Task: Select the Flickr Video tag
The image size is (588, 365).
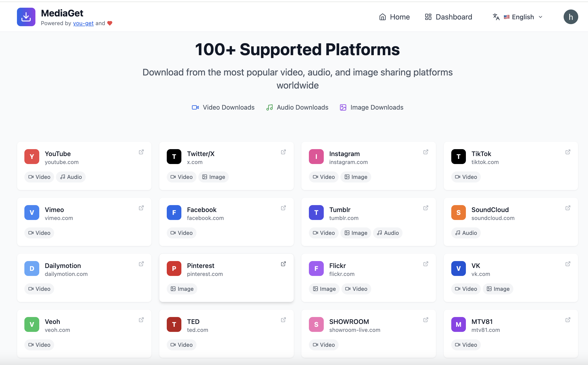Action: tap(356, 289)
